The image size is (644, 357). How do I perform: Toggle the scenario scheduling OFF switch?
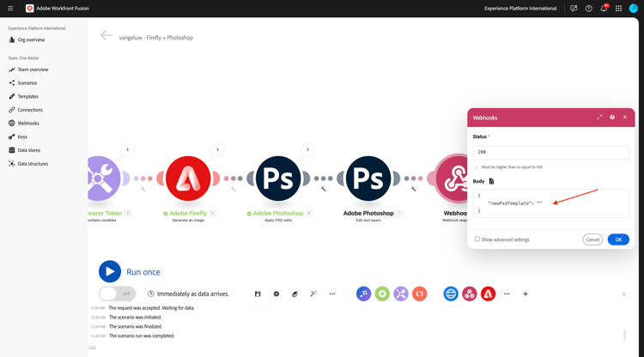click(x=118, y=293)
